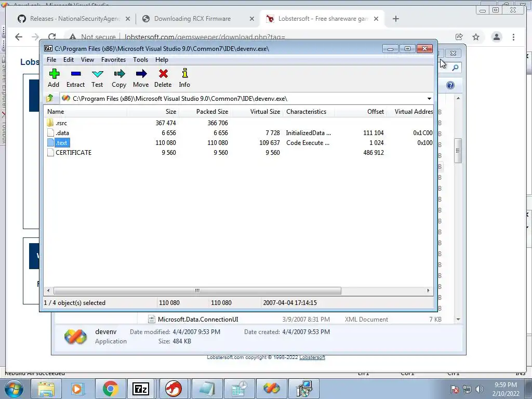Sort by Virtual Size column header
Image resolution: width=532 pixels, height=399 pixels.
(257, 112)
